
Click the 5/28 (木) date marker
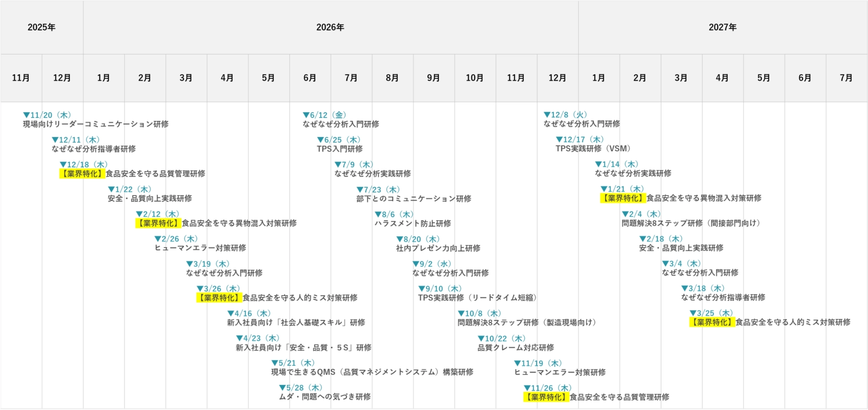point(301,388)
